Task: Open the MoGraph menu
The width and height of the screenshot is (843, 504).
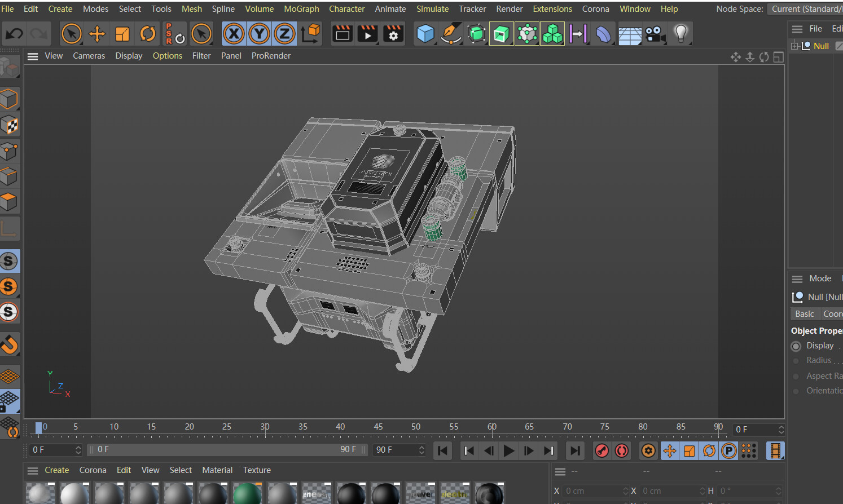Action: [x=301, y=9]
